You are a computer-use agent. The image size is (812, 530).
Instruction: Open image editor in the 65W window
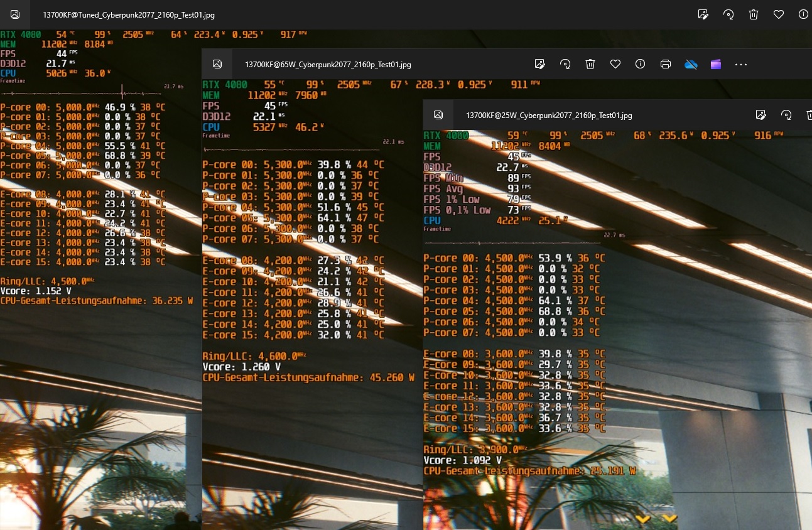[539, 64]
